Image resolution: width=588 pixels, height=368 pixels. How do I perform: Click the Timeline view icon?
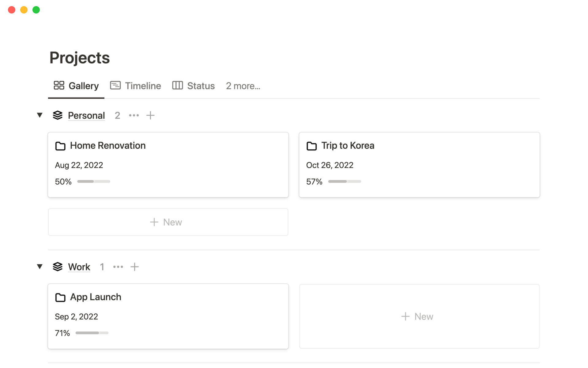pyautogui.click(x=115, y=85)
